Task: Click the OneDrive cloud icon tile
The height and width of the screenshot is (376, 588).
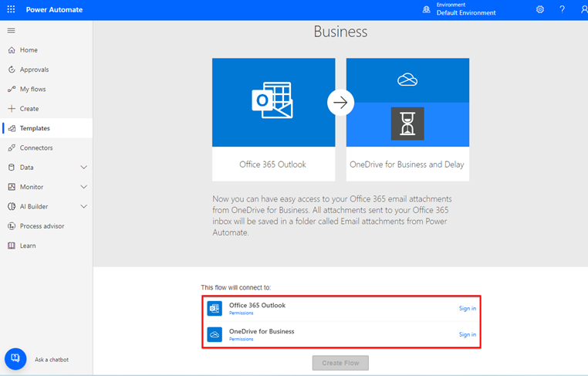Action: coord(407,80)
